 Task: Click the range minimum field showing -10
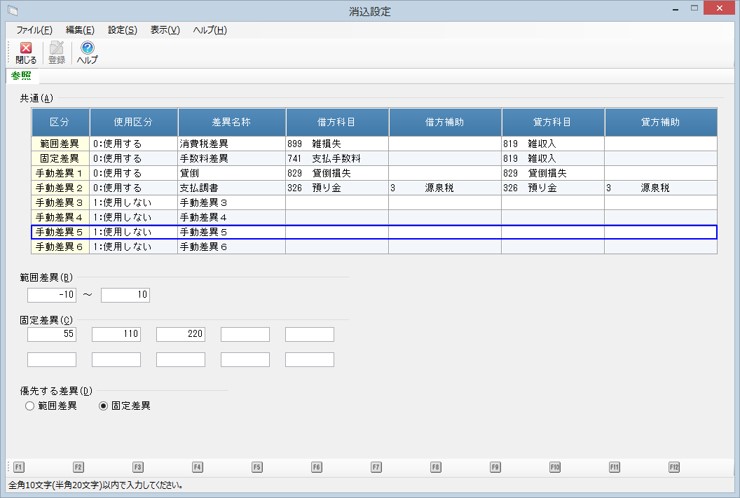(x=52, y=295)
